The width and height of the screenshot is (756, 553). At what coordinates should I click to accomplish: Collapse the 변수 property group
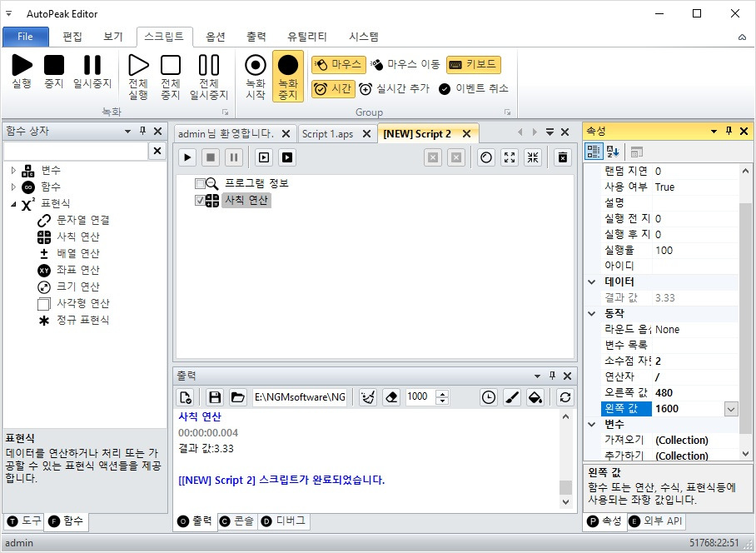(592, 425)
